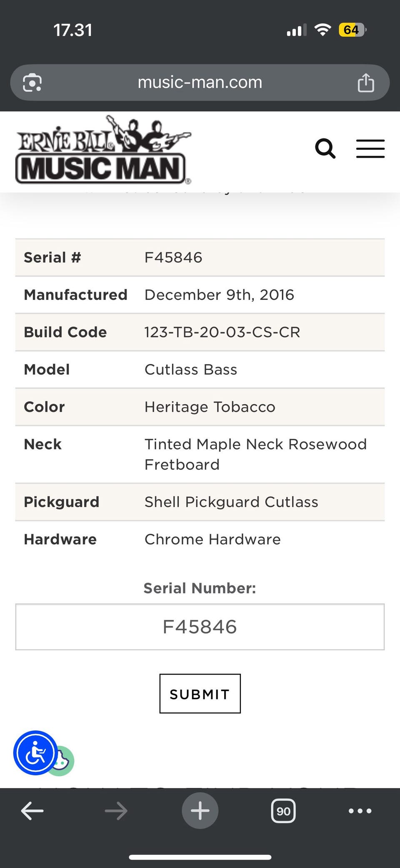Open the three-dot browser menu
The image size is (400, 868).
point(360,811)
